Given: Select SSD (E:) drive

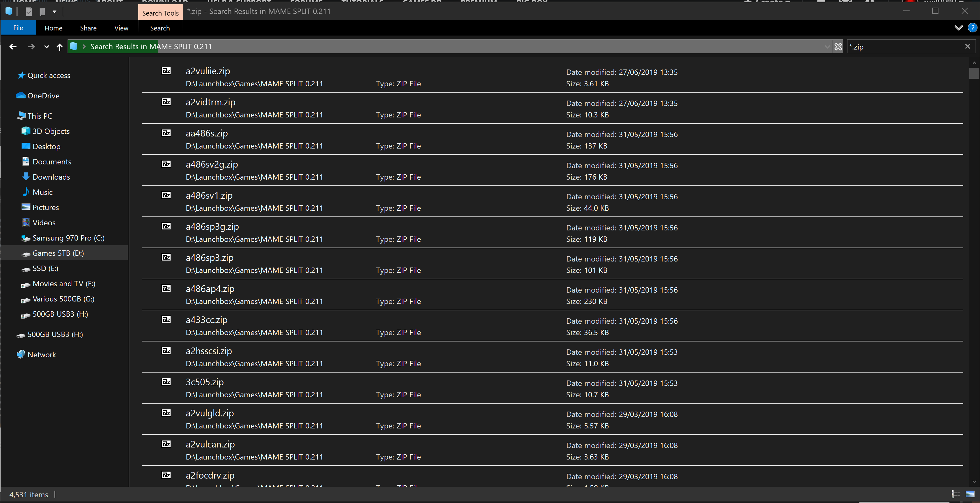Looking at the screenshot, I should coord(45,268).
